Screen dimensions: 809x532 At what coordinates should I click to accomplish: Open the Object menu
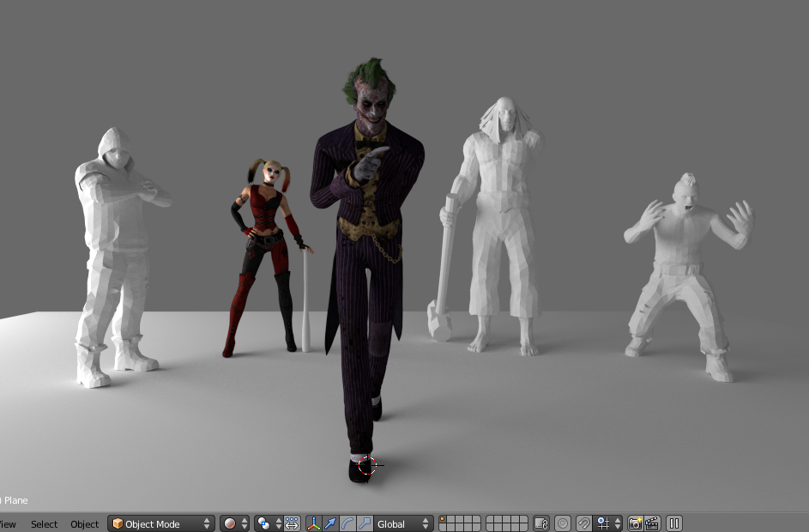(x=85, y=524)
